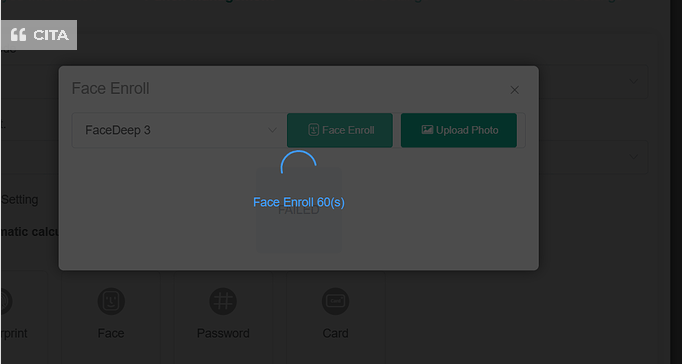682x364 pixels.
Task: Close the Face Enroll dialog
Action: click(515, 90)
